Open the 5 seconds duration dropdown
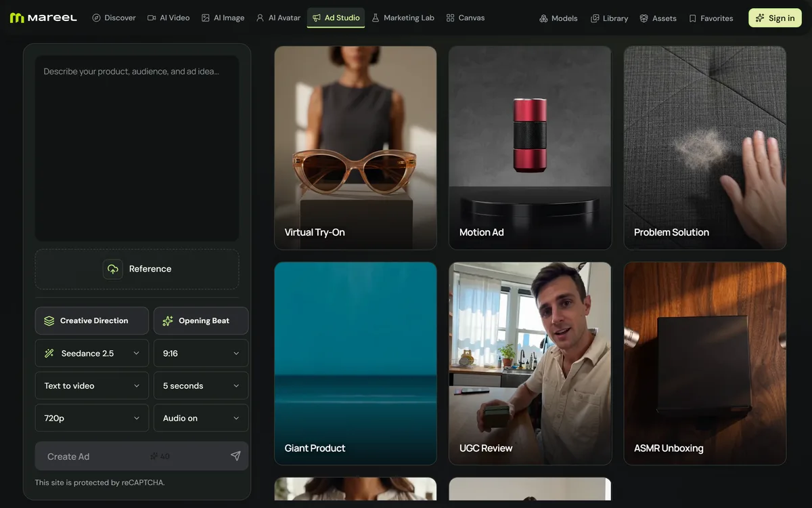The image size is (812, 508). click(201, 386)
